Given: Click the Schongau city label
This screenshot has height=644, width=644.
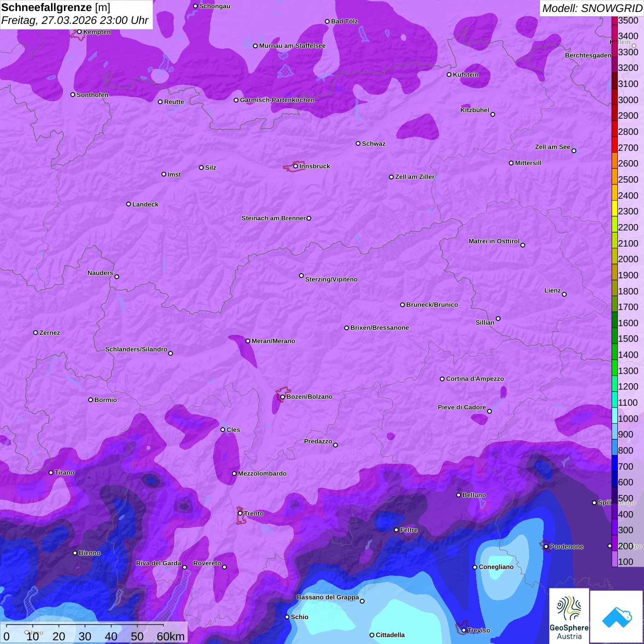Looking at the screenshot, I should [215, 6].
